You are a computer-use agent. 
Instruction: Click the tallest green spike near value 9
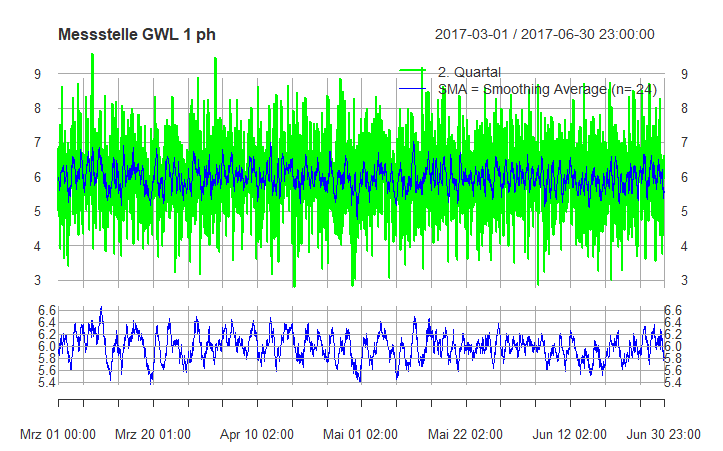coord(93,56)
